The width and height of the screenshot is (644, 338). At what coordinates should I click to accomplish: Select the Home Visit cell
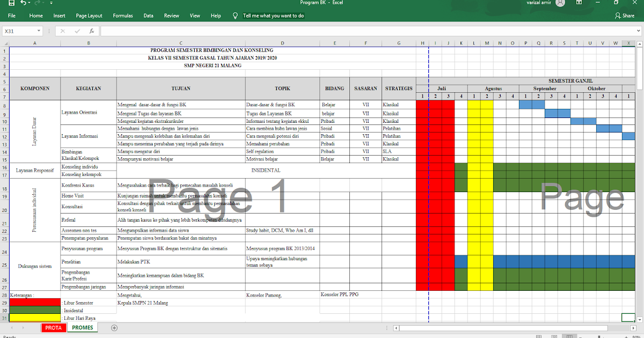pyautogui.click(x=89, y=196)
